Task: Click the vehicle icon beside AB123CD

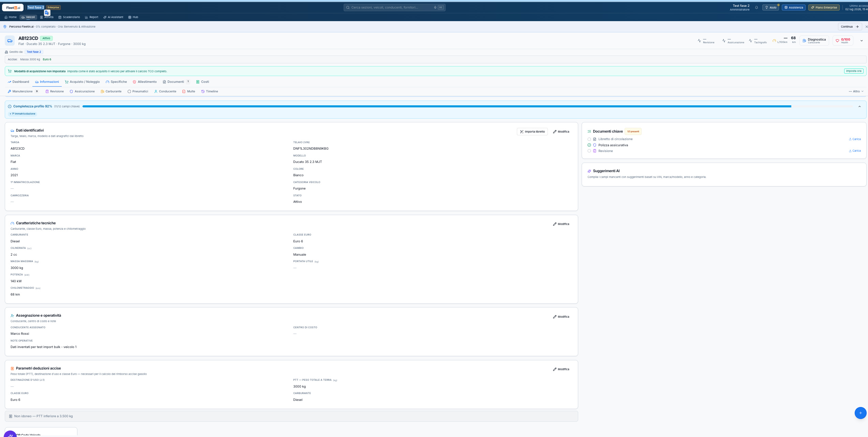Action: coord(10,41)
